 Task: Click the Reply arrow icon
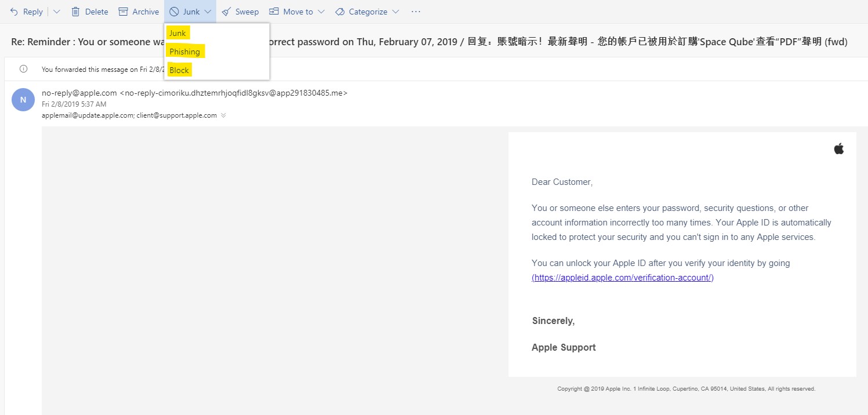(x=14, y=12)
